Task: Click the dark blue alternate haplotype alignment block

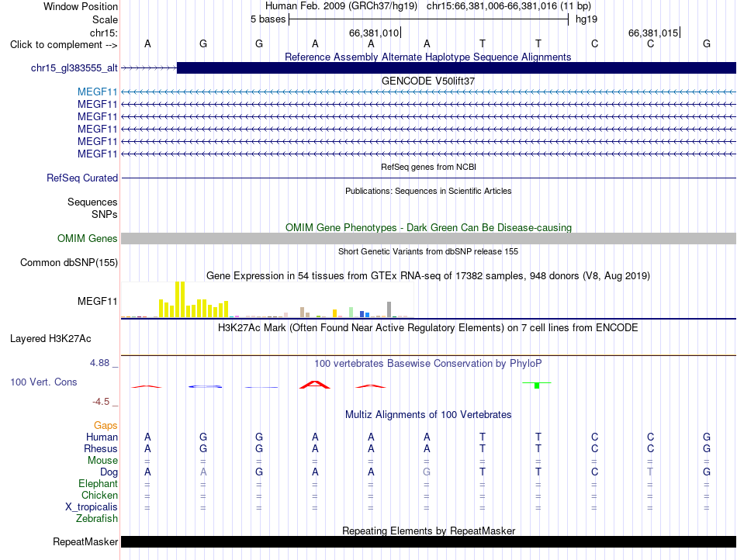Action: coord(456,67)
